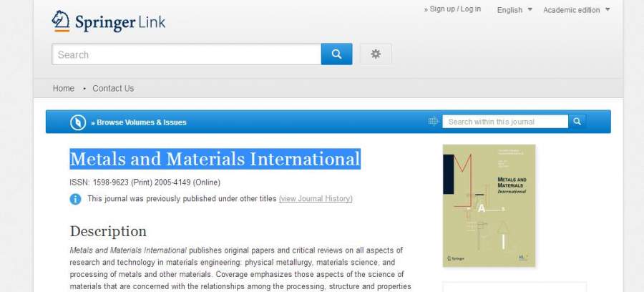This screenshot has height=292, width=644.
Task: Expand the English language dropdown
Action: click(x=514, y=10)
